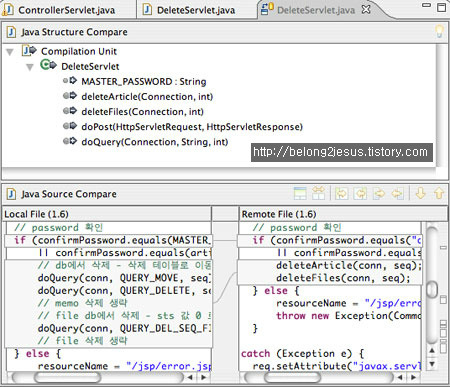Close the DeleteServlet.java compare tab
This screenshot has width=450, height=387.
366,9
